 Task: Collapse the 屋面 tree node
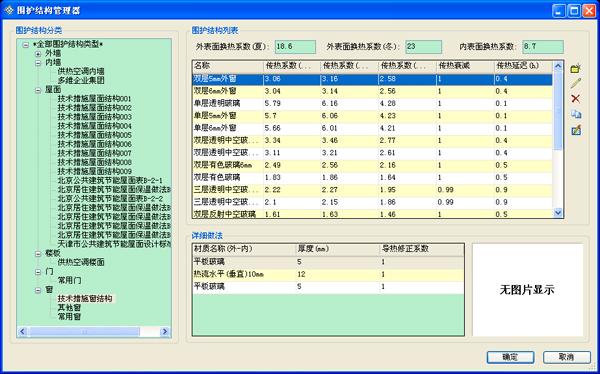[38, 91]
